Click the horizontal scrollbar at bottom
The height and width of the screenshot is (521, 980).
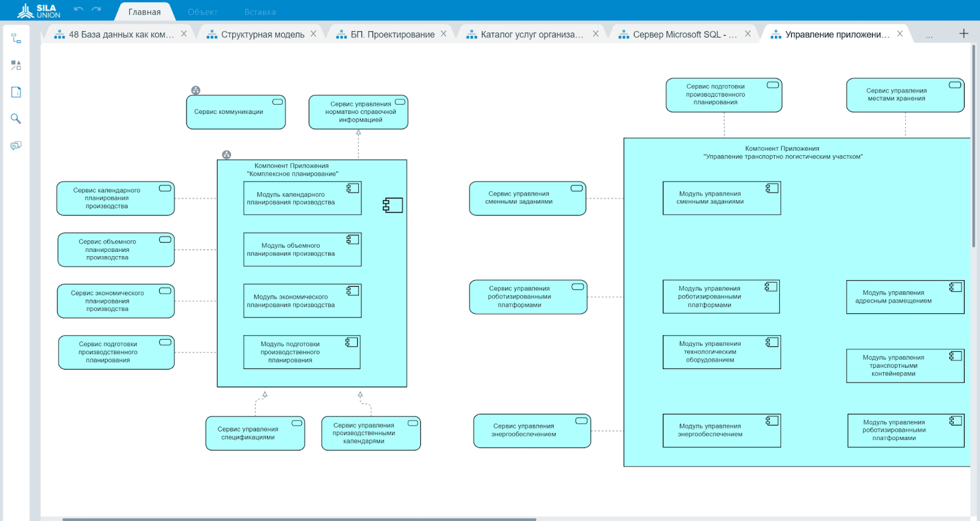[x=300, y=519]
